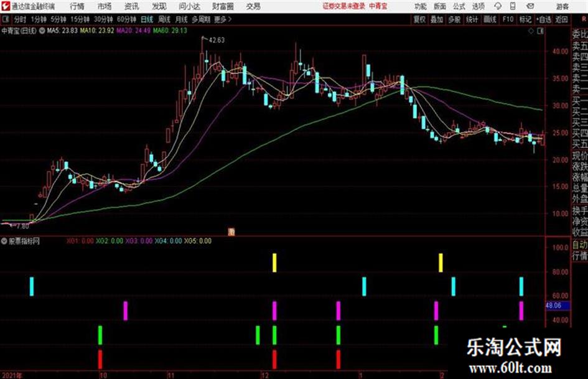Click the 标记 mark button

525,19
